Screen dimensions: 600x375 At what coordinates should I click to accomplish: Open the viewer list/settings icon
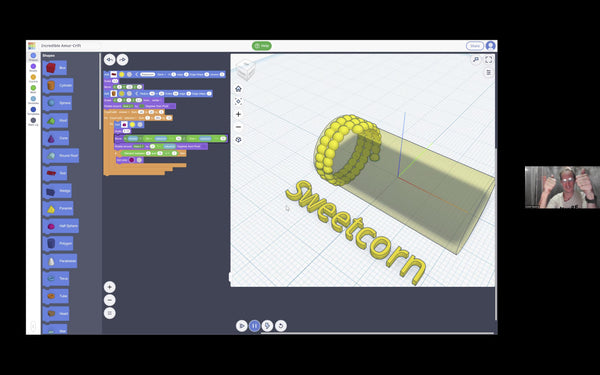(489, 72)
